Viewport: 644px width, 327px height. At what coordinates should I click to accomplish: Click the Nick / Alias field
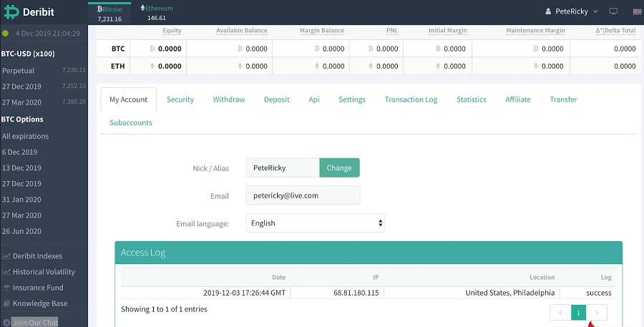[x=283, y=167]
